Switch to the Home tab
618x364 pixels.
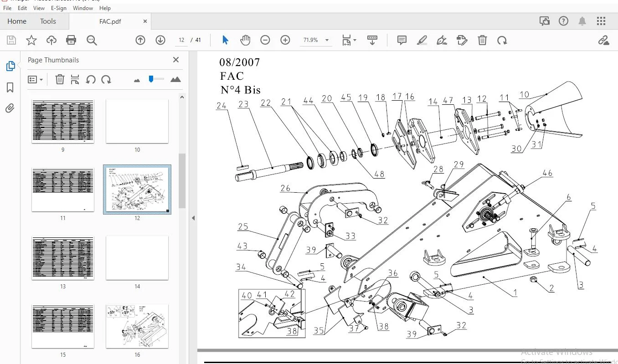(x=17, y=21)
